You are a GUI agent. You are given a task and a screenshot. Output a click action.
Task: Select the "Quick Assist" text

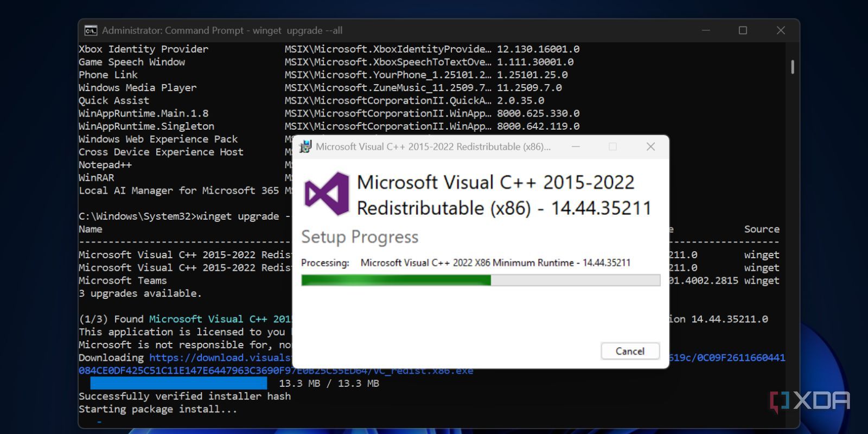click(114, 100)
